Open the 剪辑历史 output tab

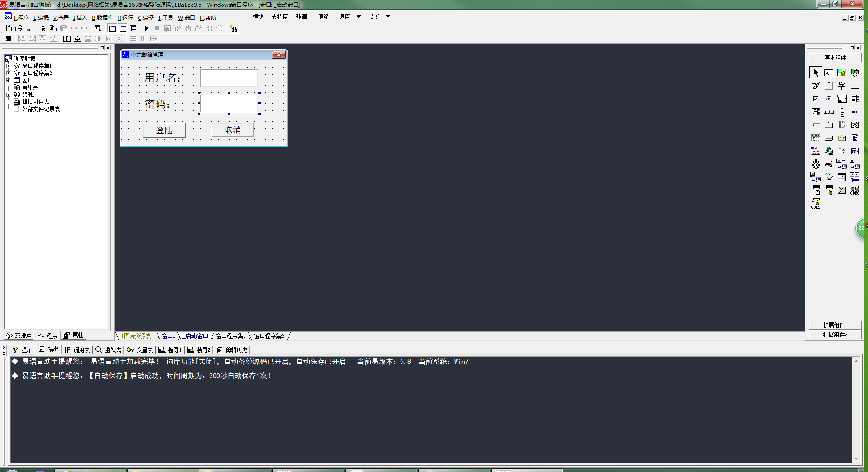pyautogui.click(x=232, y=350)
